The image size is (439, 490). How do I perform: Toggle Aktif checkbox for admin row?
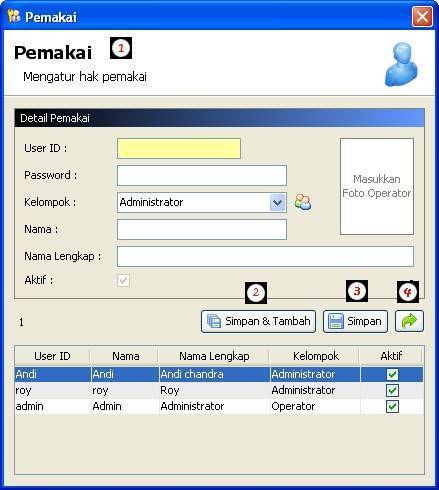[392, 406]
